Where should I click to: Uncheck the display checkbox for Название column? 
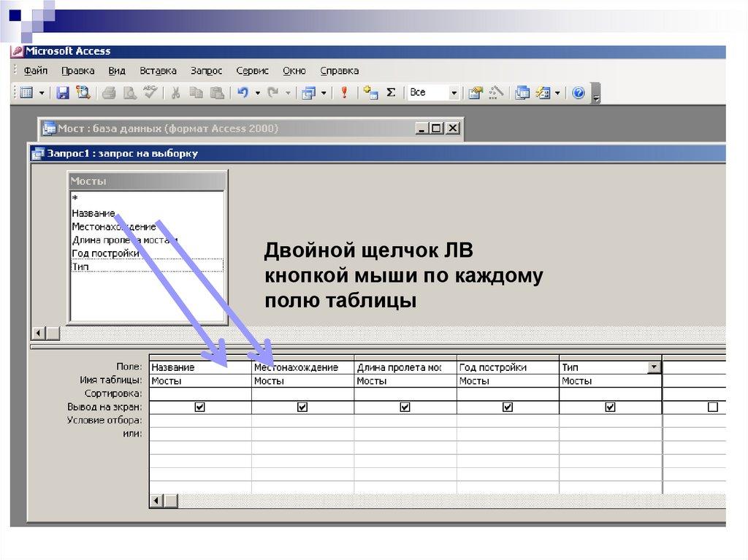200,407
